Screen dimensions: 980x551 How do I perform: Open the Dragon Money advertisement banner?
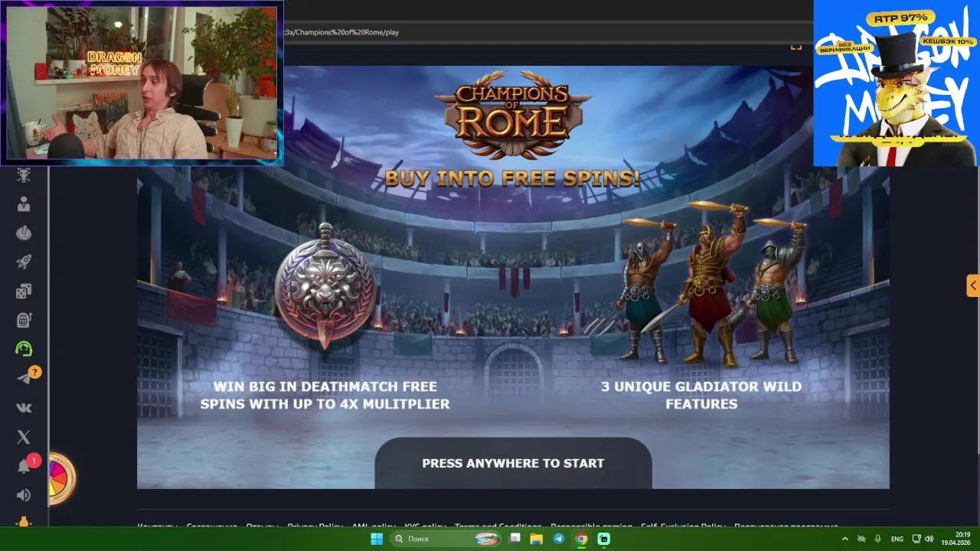pyautogui.click(x=895, y=83)
